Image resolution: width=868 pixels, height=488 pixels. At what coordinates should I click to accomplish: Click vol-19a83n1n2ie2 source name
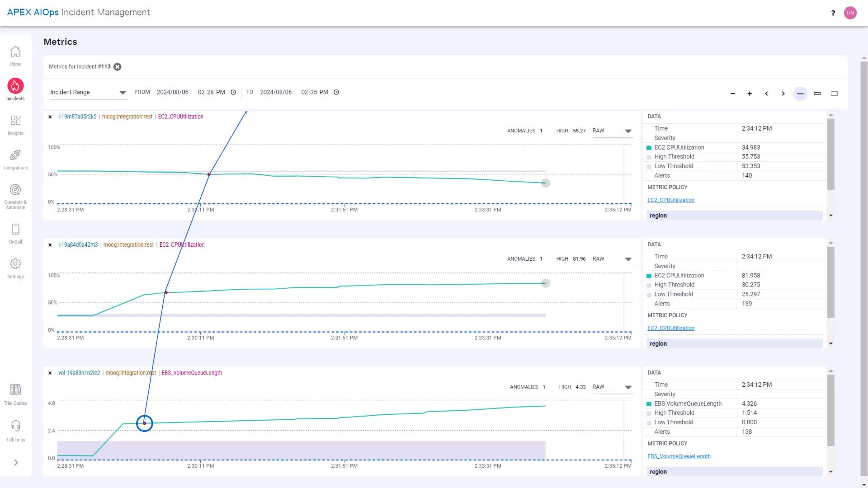point(79,373)
